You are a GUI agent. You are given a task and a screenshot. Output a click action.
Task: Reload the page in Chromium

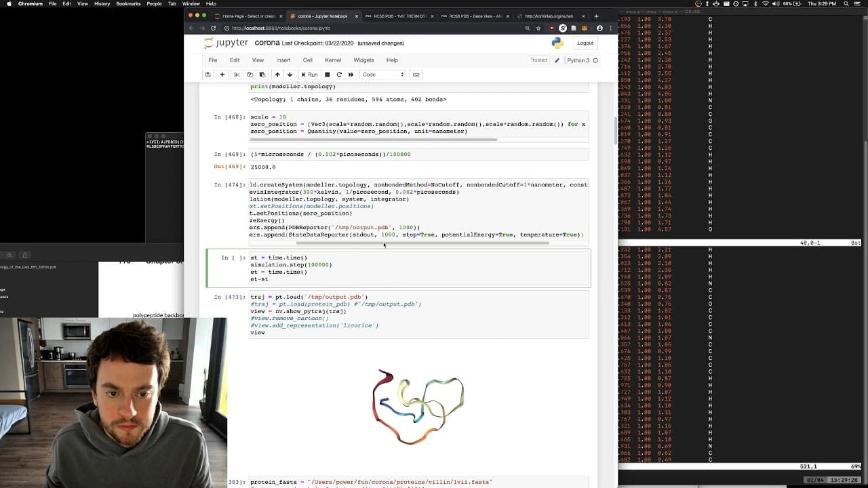point(214,28)
